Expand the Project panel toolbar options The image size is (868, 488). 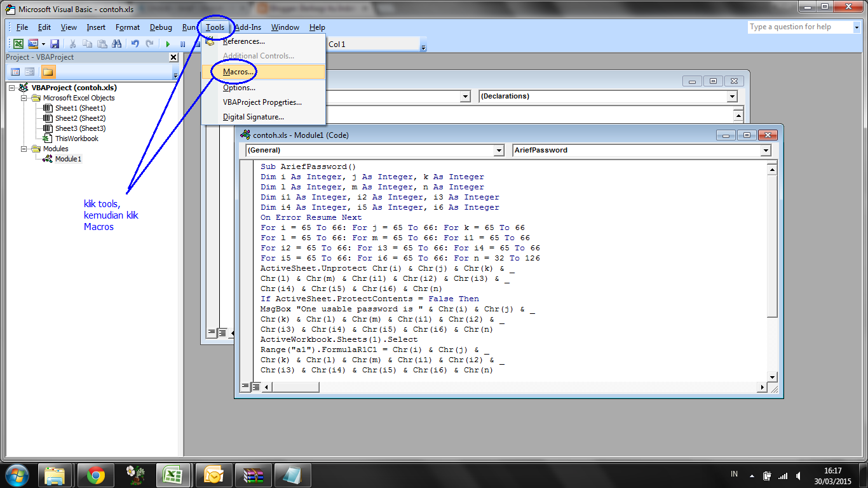pyautogui.click(x=175, y=74)
